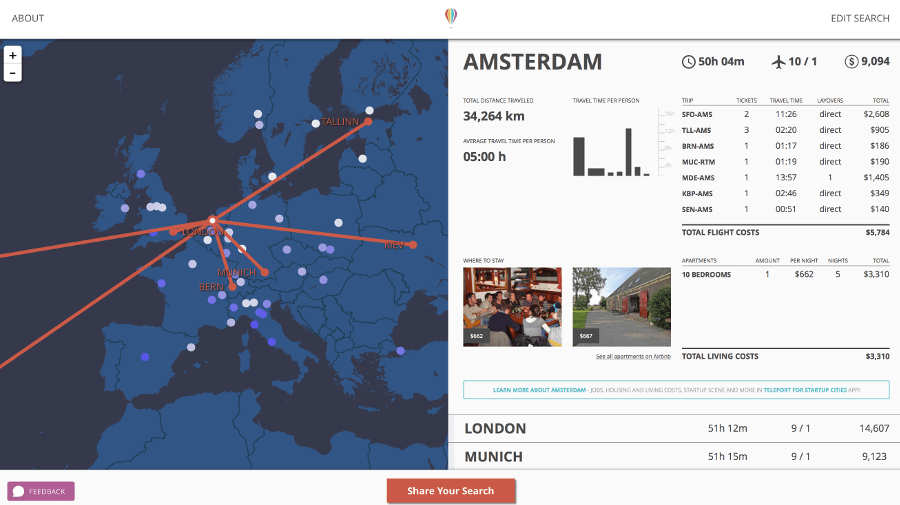Open the $662 apartment thumbnail
Image resolution: width=900 pixels, height=505 pixels.
coord(512,306)
